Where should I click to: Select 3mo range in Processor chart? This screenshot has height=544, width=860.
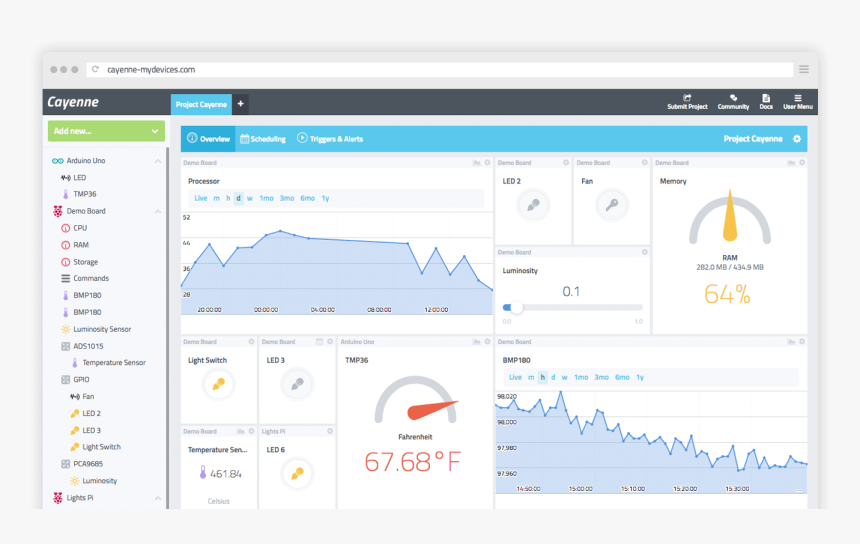(287, 198)
